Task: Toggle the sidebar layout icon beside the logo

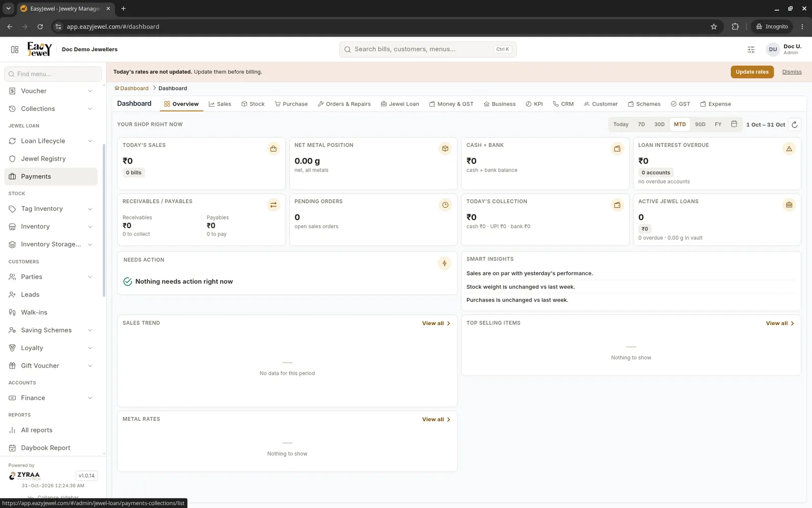Action: coord(15,49)
